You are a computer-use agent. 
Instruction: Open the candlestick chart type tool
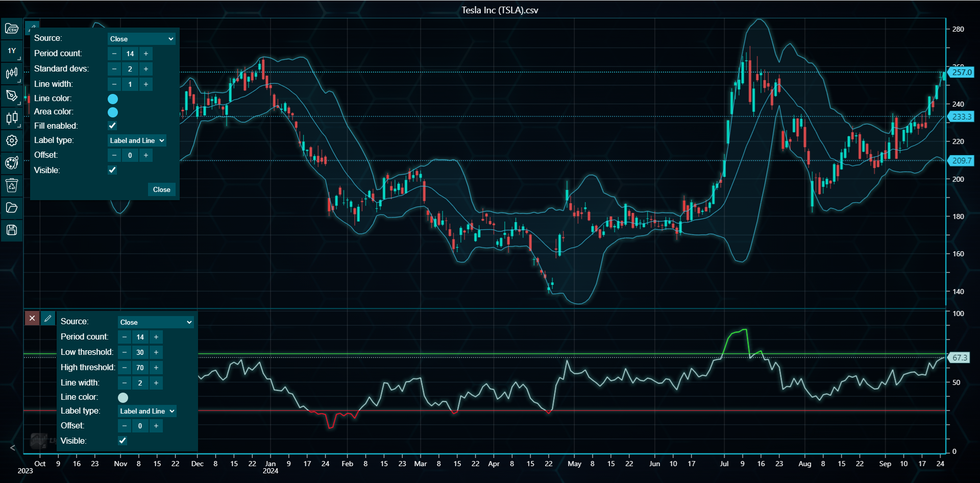click(x=12, y=118)
